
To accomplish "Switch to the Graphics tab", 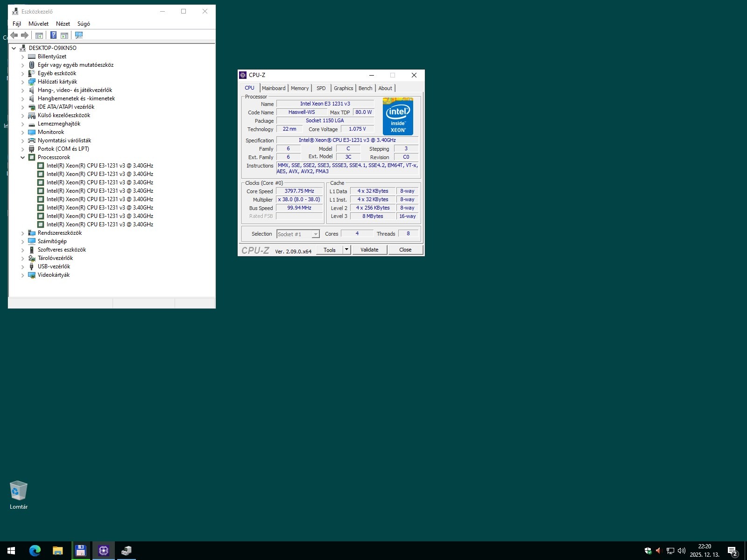I will (x=344, y=88).
